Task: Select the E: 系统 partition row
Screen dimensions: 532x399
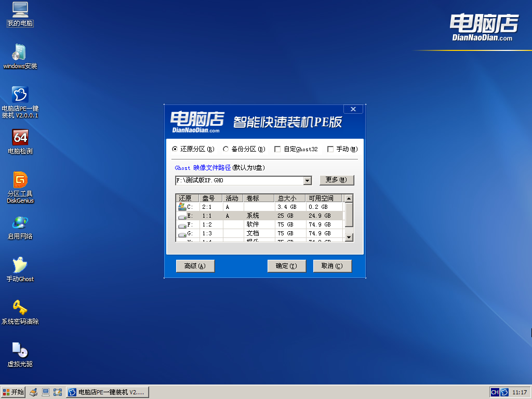Action: [260, 216]
